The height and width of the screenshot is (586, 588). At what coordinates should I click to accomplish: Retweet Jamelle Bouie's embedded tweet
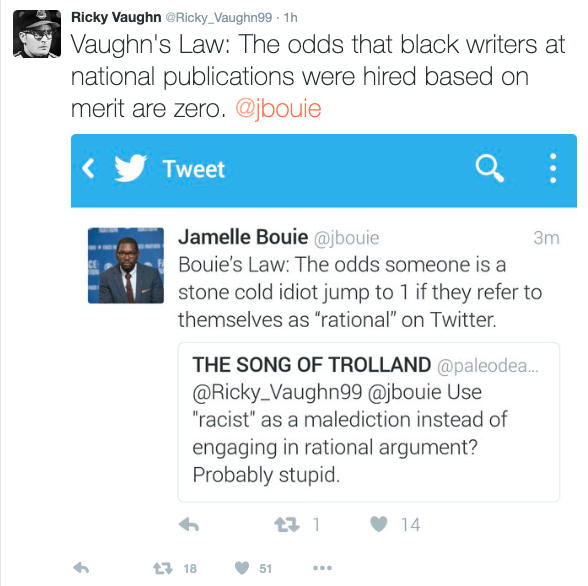click(x=287, y=525)
